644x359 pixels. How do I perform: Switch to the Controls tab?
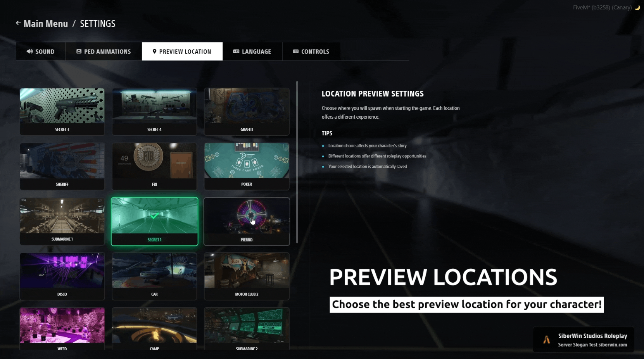(x=311, y=52)
